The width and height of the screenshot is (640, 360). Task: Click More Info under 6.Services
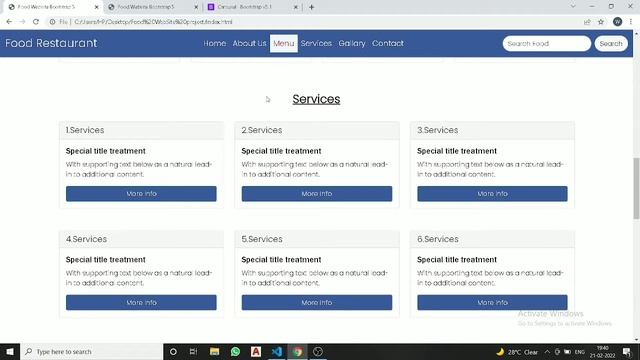click(492, 302)
